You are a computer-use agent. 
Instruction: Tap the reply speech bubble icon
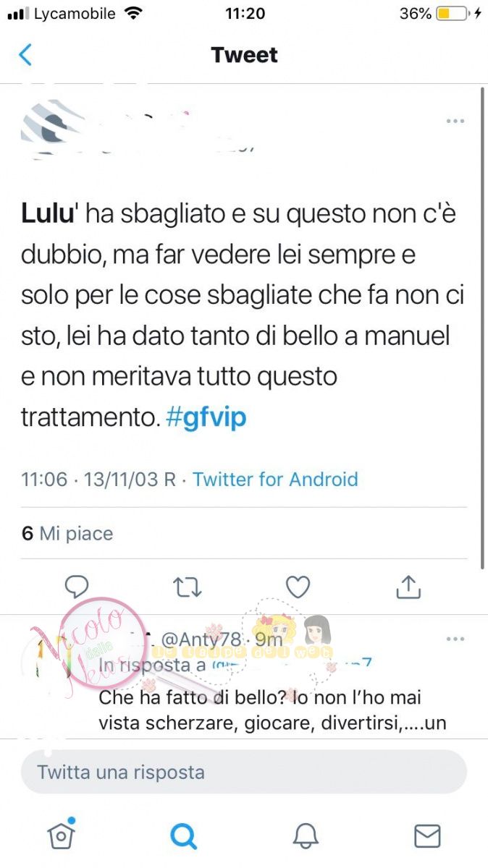77,587
